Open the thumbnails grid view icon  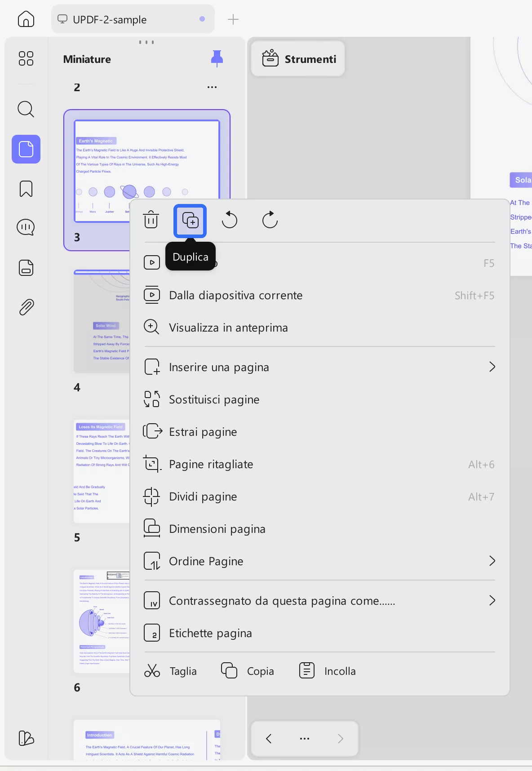pyautogui.click(x=26, y=58)
